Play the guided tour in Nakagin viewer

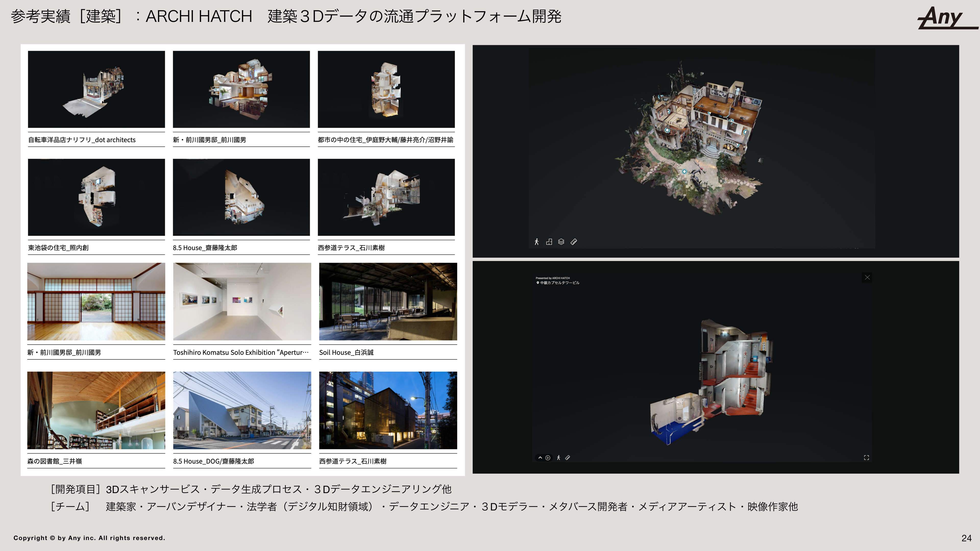[548, 458]
